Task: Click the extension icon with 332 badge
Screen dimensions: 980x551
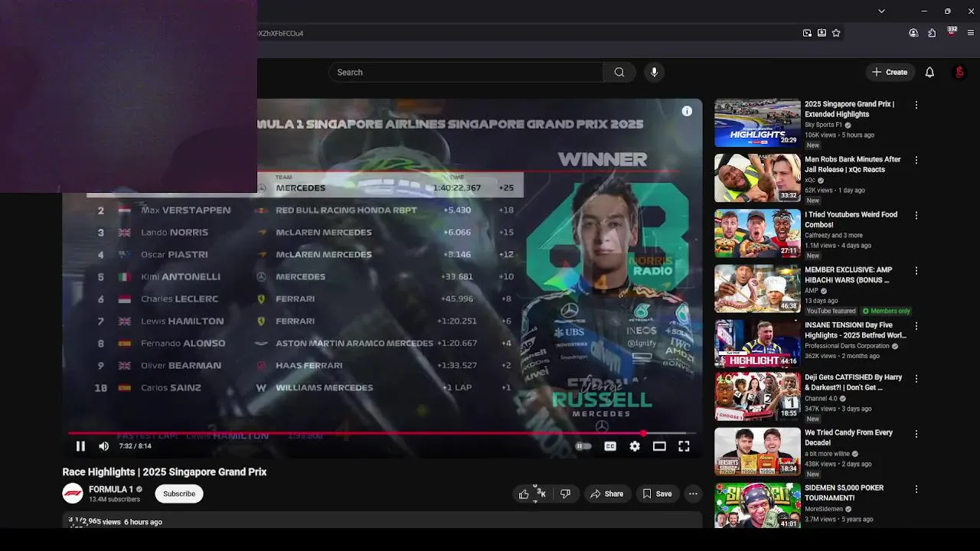Action: click(952, 31)
